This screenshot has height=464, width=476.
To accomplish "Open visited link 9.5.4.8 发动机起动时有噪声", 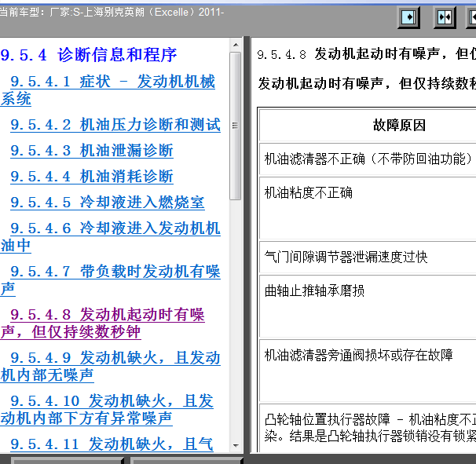I will 103,323.
